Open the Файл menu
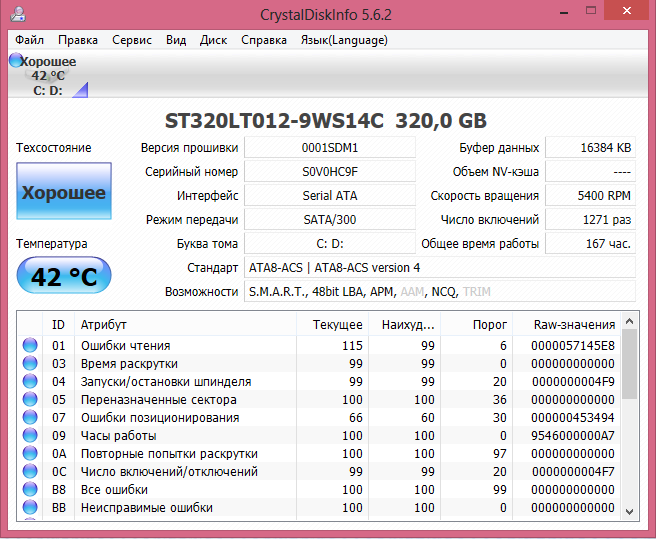 (29, 40)
